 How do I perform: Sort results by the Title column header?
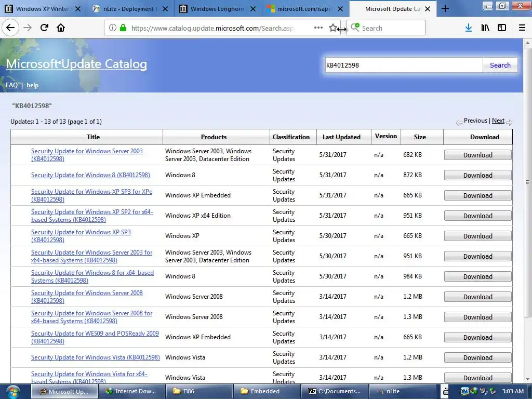(93, 137)
